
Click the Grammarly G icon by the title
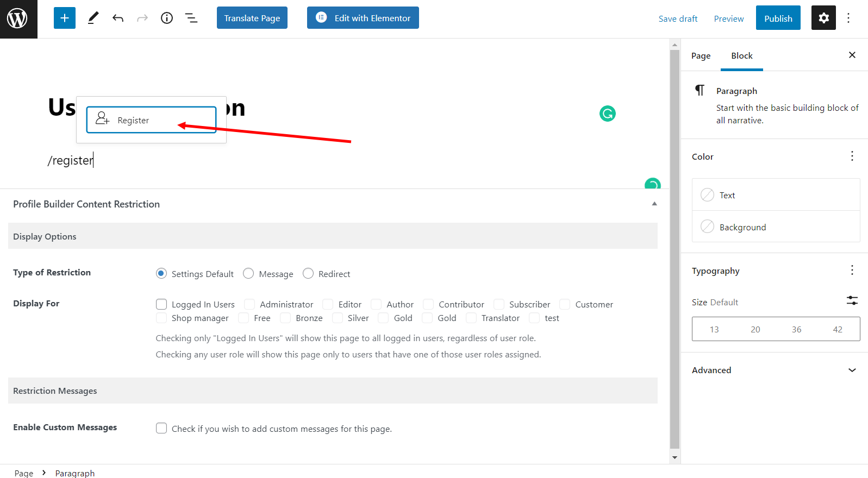point(608,114)
